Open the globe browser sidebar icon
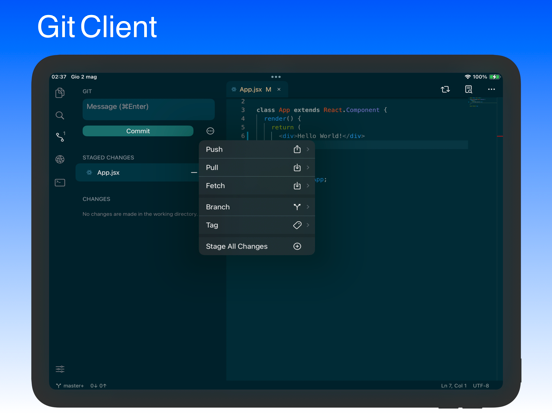The image size is (552, 414). (60, 159)
